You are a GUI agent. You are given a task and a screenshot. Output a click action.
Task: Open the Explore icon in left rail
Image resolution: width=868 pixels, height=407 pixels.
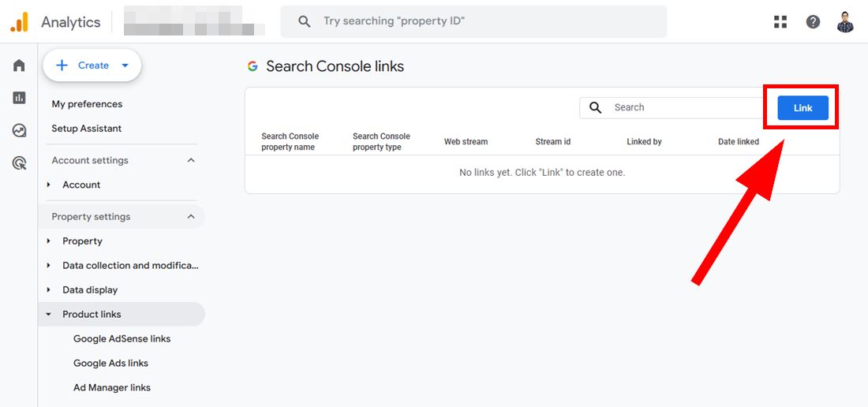pos(19,130)
